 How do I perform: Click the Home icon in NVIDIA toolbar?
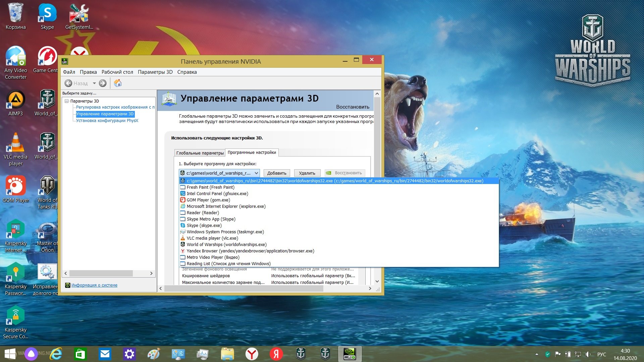click(118, 83)
